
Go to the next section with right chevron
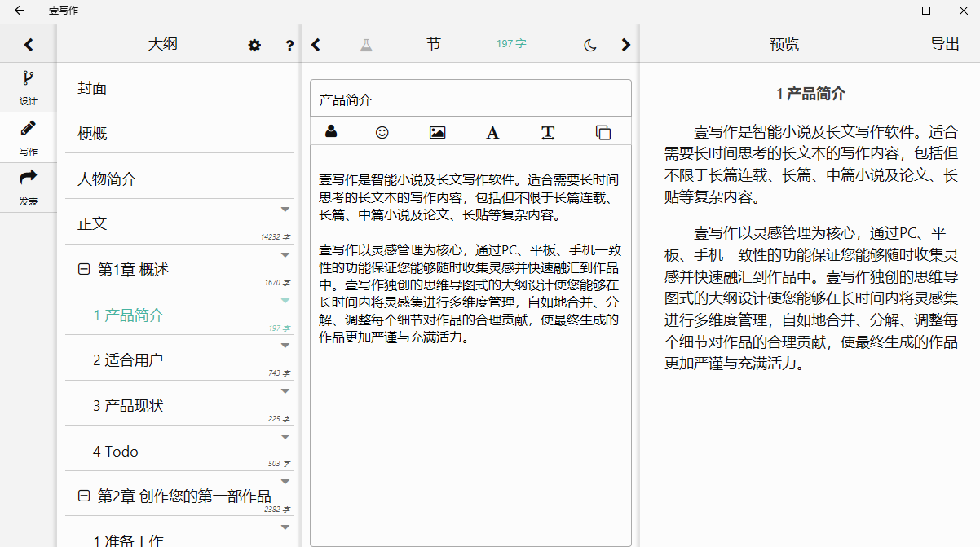625,45
